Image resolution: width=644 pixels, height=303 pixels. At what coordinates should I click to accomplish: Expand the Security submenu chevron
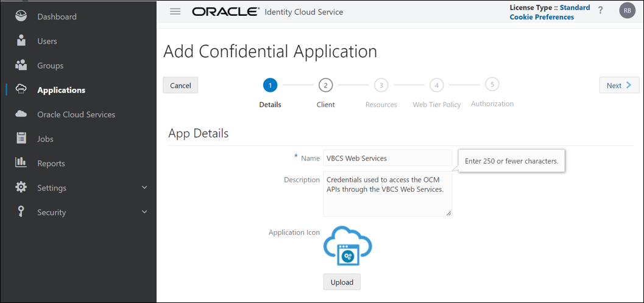pos(144,212)
